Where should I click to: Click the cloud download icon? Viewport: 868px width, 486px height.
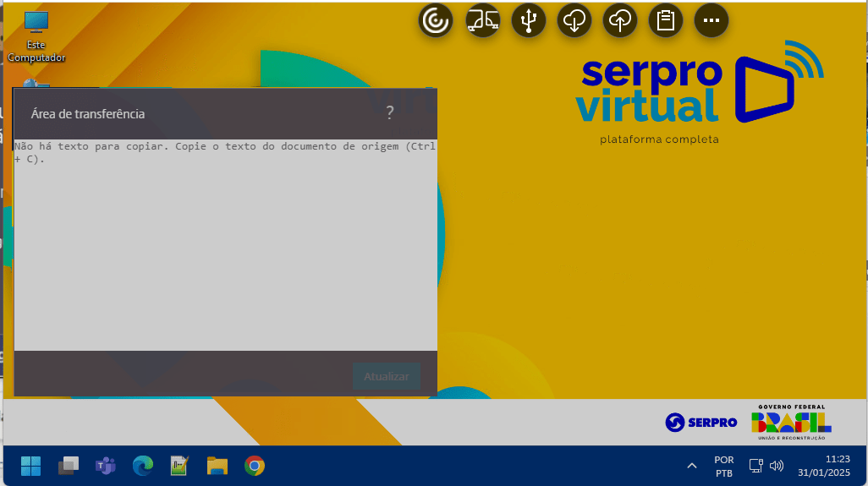tap(574, 20)
